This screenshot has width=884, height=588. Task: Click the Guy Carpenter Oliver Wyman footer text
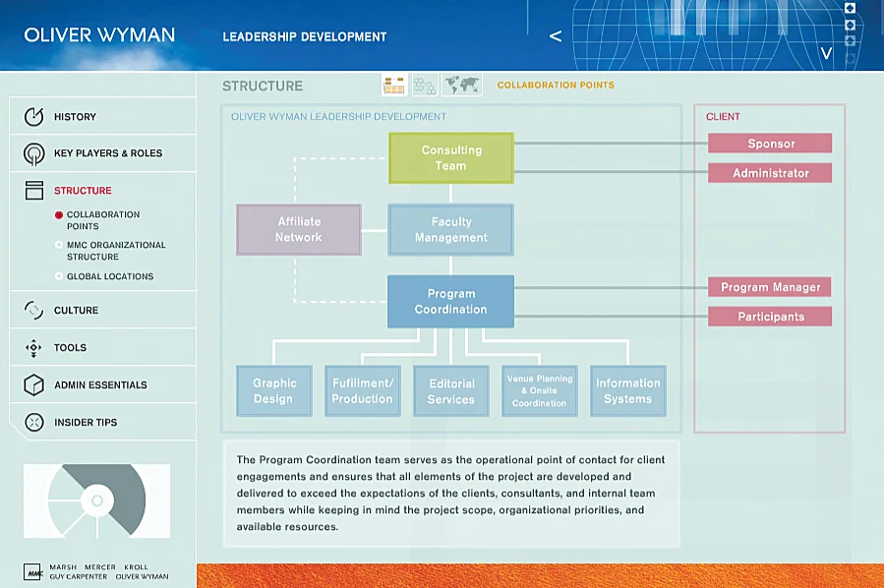point(109,577)
